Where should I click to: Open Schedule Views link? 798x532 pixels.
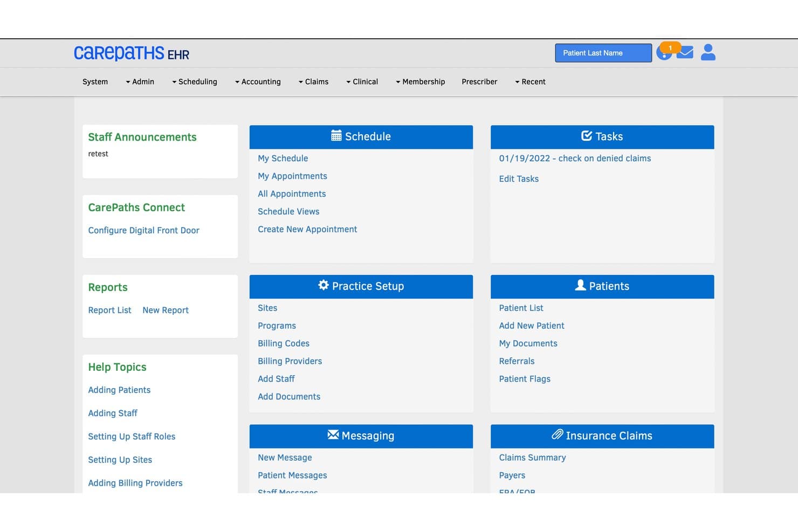click(288, 212)
